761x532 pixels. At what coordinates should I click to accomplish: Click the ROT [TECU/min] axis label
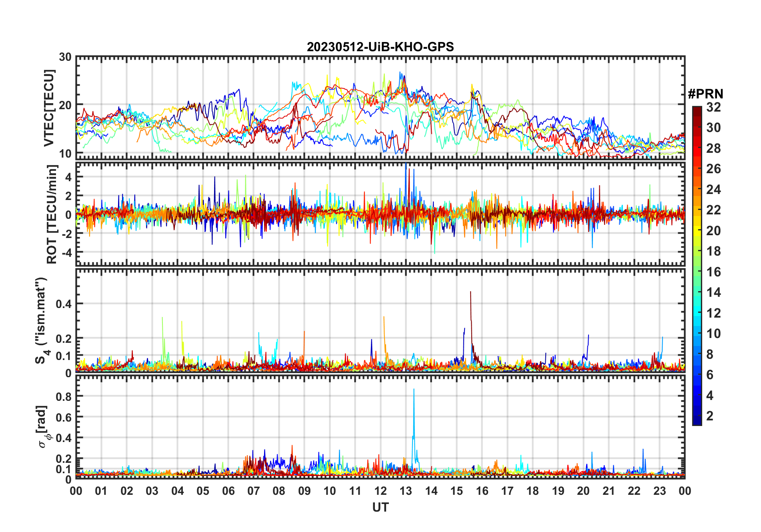pos(52,214)
